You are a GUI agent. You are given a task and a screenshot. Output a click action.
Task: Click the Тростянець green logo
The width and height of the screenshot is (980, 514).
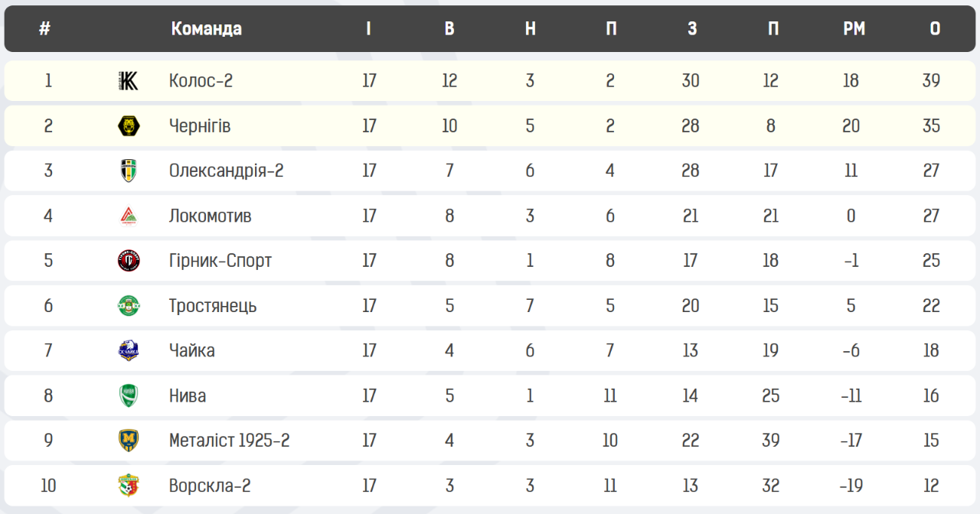pos(129,306)
